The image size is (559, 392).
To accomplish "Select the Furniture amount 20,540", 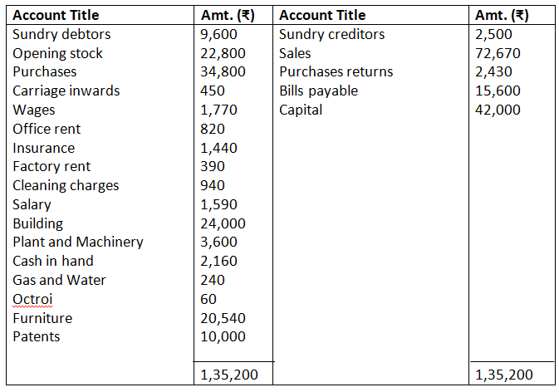I will point(223,318).
